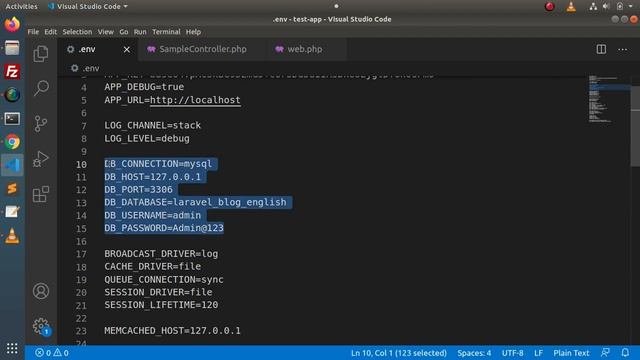The width and height of the screenshot is (640, 360).
Task: Open the notifications bell in status bar
Action: pos(625,353)
